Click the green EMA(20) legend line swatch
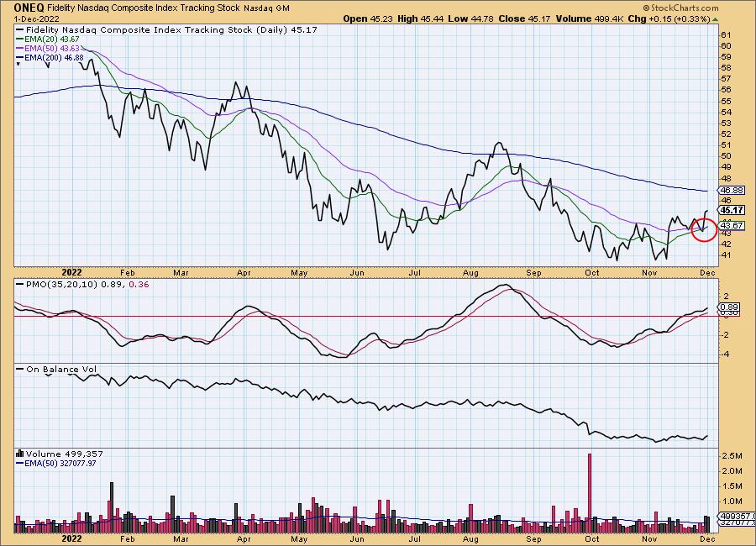The height and width of the screenshot is (546, 756). [20, 39]
